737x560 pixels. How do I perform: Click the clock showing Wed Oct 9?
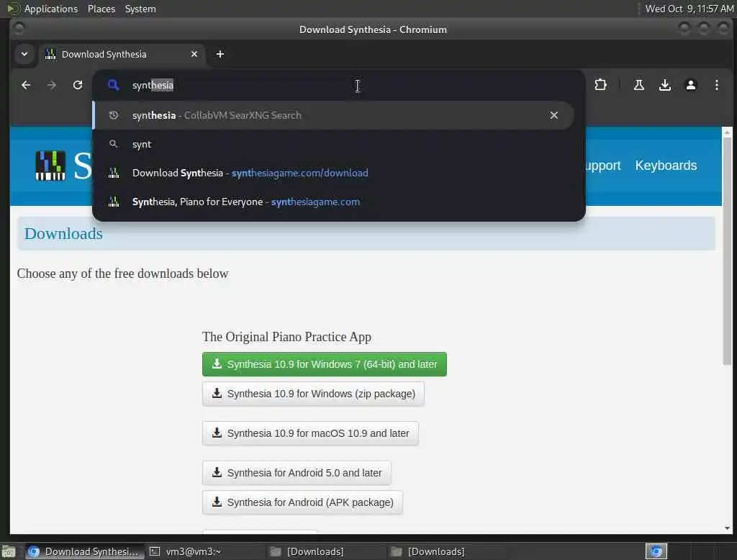[x=689, y=9]
